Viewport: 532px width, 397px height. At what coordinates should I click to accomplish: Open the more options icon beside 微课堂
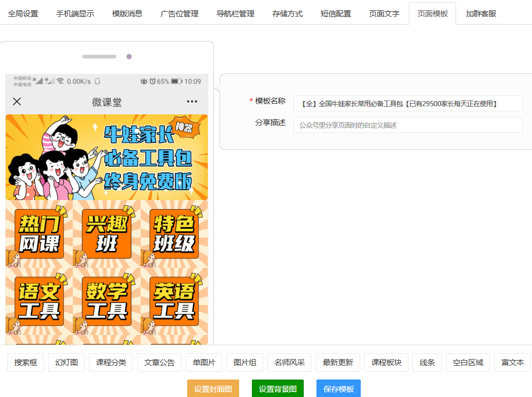tap(191, 101)
